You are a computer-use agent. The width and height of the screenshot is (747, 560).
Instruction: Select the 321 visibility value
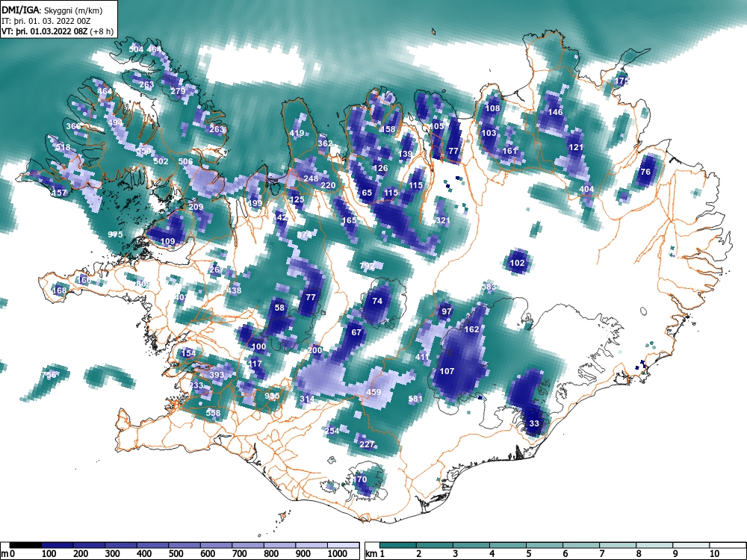[443, 220]
